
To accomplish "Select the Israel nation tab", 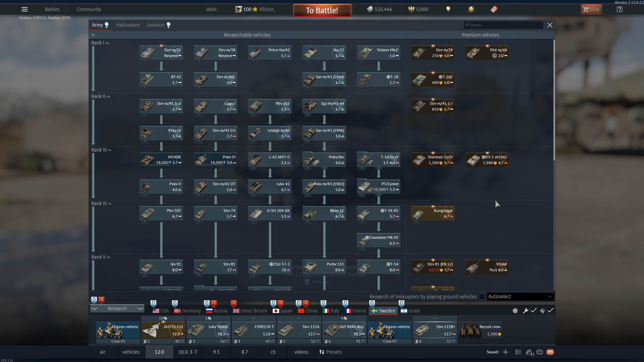I will point(410,311).
